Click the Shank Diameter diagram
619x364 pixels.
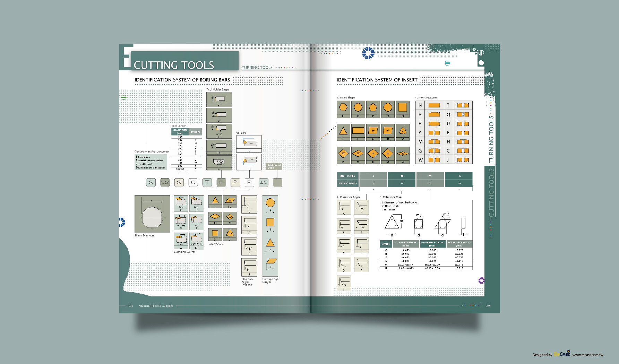point(152,214)
